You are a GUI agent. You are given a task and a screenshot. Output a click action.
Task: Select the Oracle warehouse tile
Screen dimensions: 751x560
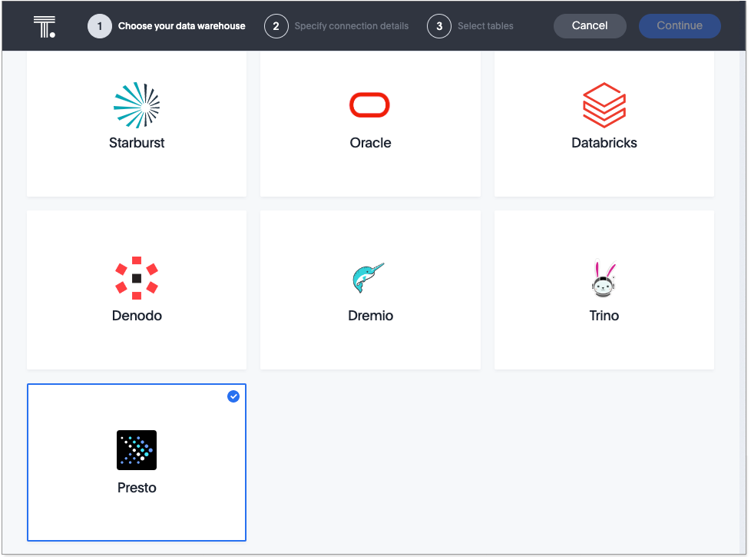[x=370, y=124]
